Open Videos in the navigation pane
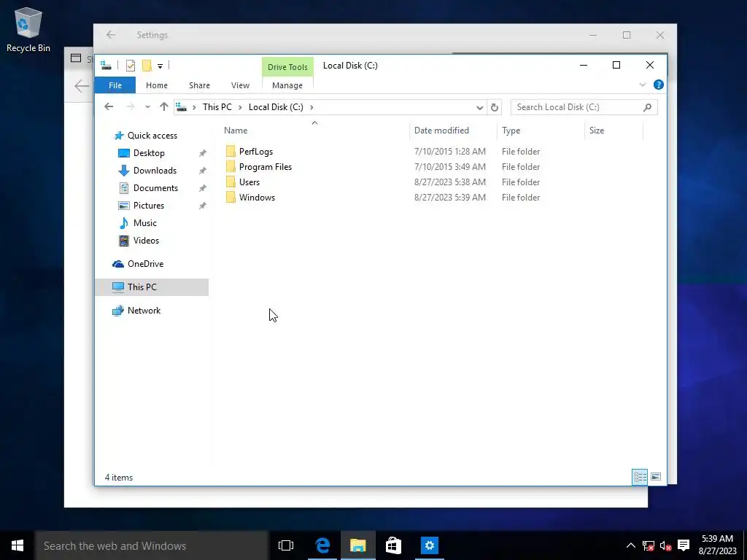Image resolution: width=747 pixels, height=560 pixels. (146, 241)
